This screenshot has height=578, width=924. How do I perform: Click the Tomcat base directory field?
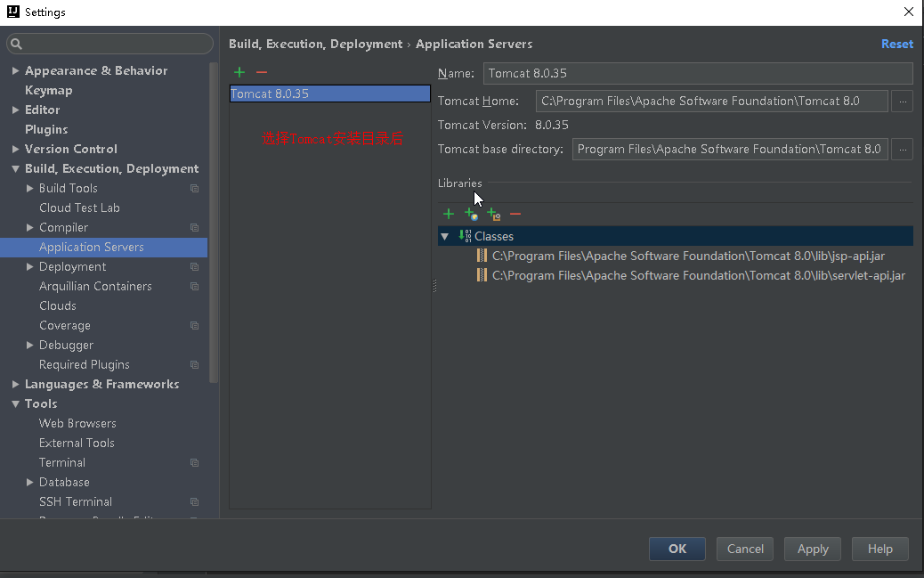click(x=730, y=150)
